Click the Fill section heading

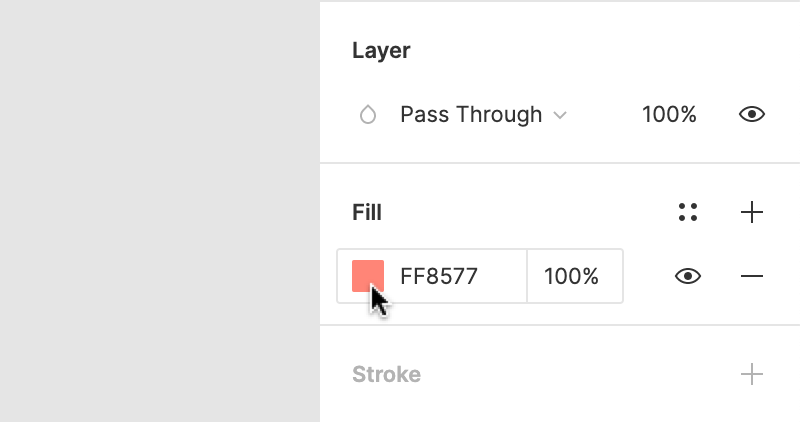click(x=367, y=212)
